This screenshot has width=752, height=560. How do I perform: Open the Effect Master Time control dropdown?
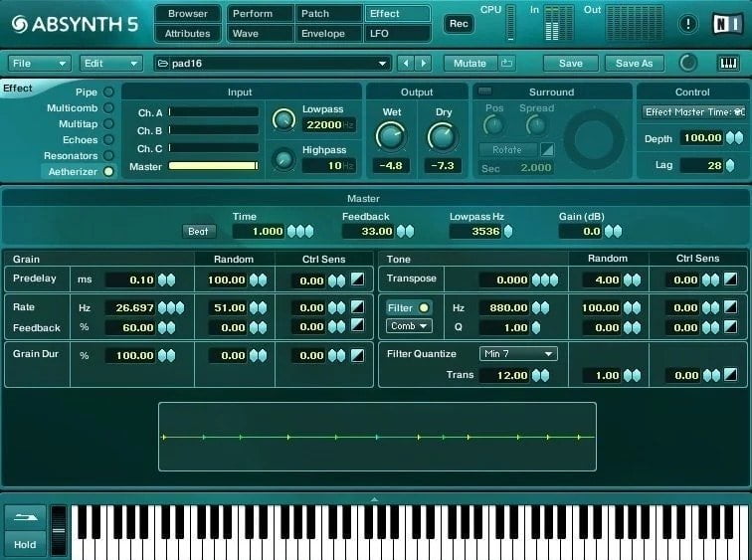point(693,111)
